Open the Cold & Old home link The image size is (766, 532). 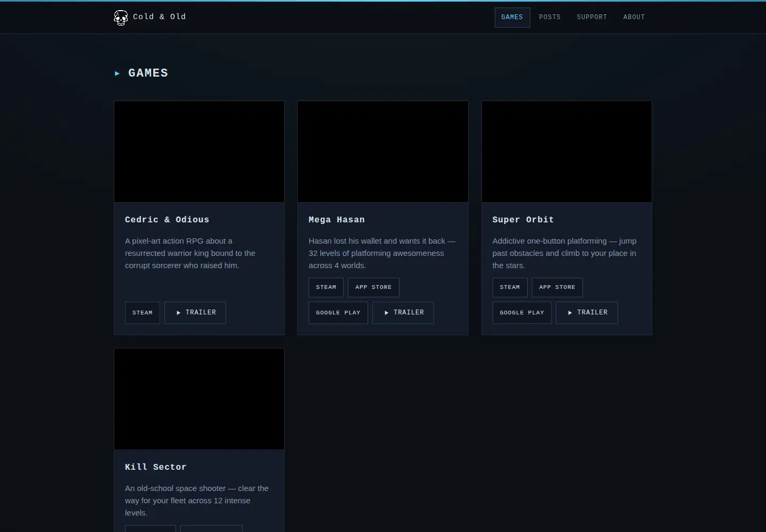pos(150,18)
